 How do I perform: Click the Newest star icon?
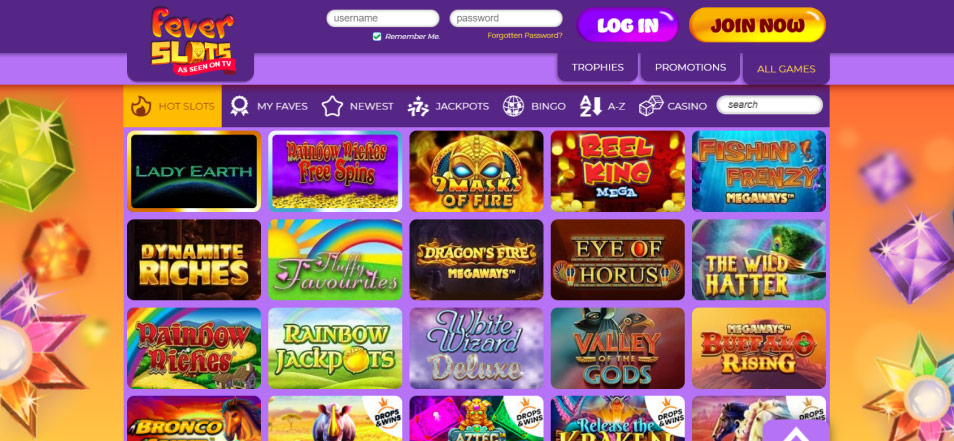pyautogui.click(x=332, y=106)
